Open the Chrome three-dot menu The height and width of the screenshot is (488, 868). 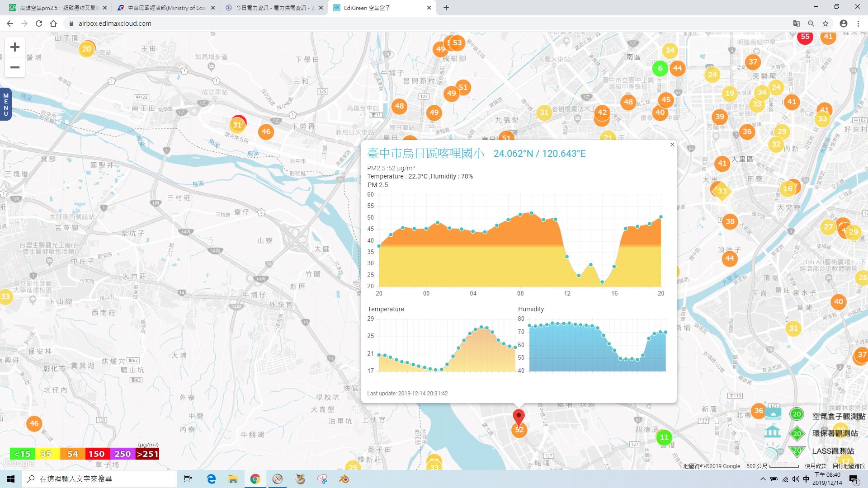tap(858, 23)
